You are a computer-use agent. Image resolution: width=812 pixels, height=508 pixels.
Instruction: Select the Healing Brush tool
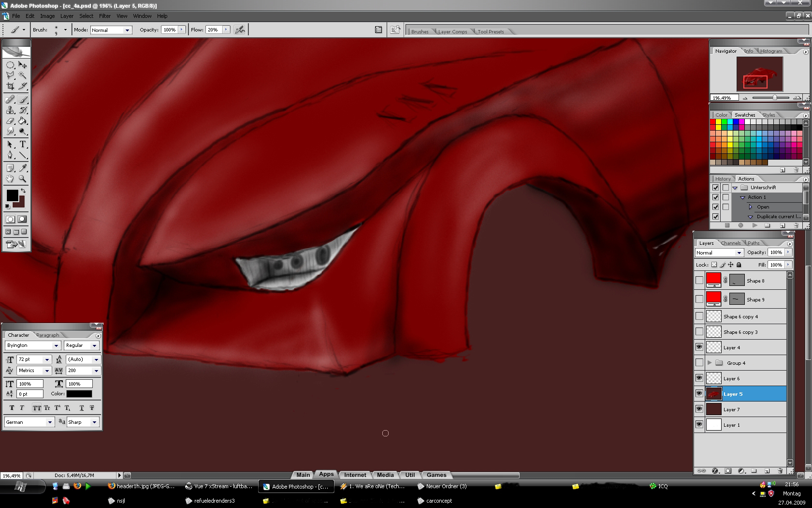point(10,100)
